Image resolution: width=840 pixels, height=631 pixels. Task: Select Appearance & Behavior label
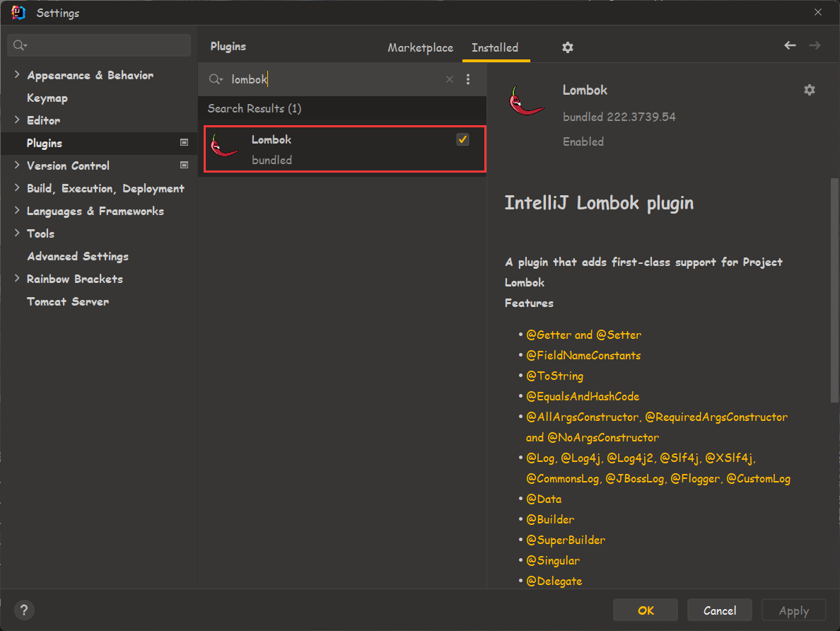click(90, 75)
